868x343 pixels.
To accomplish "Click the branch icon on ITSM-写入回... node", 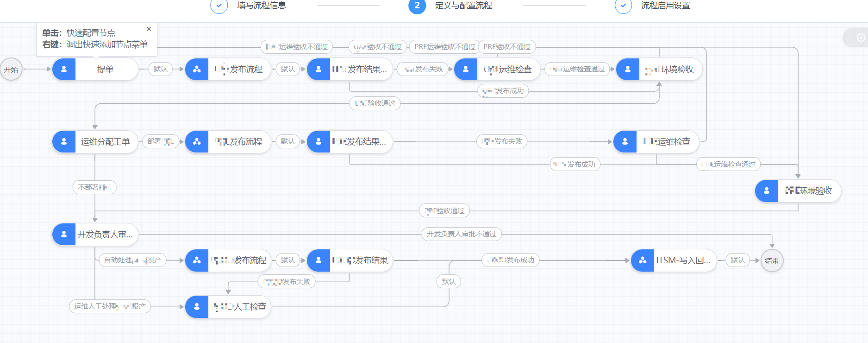I will (643, 260).
